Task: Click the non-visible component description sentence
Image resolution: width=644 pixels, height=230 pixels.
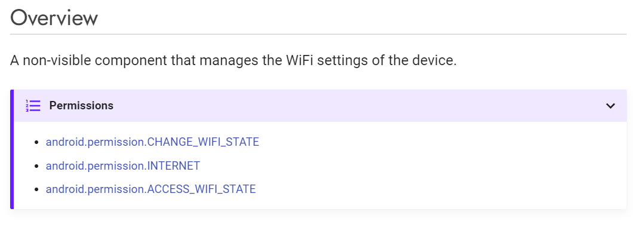Action: (x=233, y=61)
